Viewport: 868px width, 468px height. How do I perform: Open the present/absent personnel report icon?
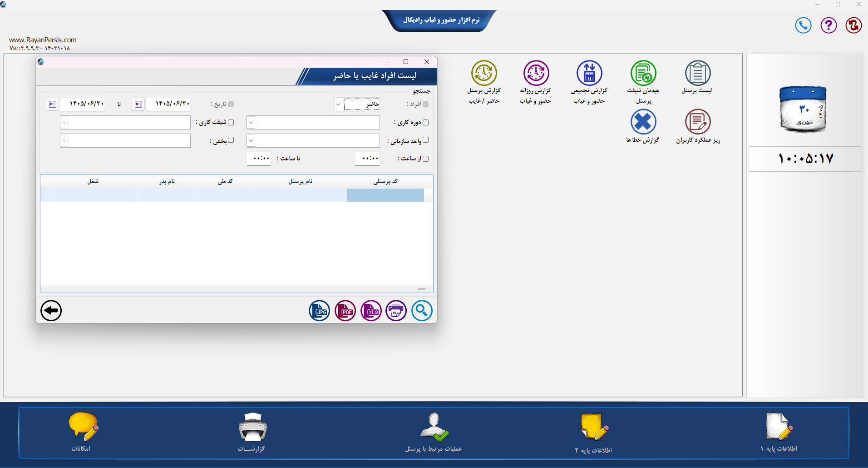coord(484,73)
